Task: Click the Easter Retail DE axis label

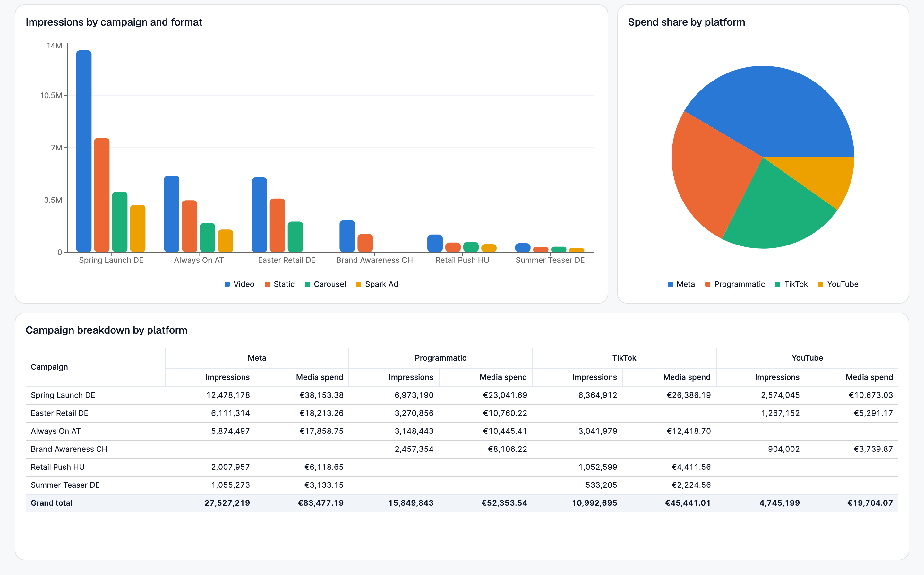Action: click(x=287, y=260)
